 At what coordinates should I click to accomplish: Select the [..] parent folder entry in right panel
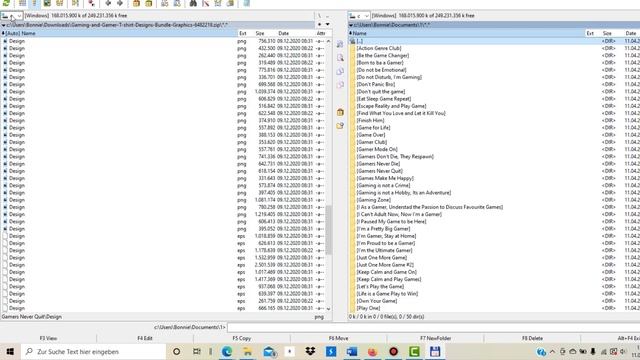pos(495,41)
